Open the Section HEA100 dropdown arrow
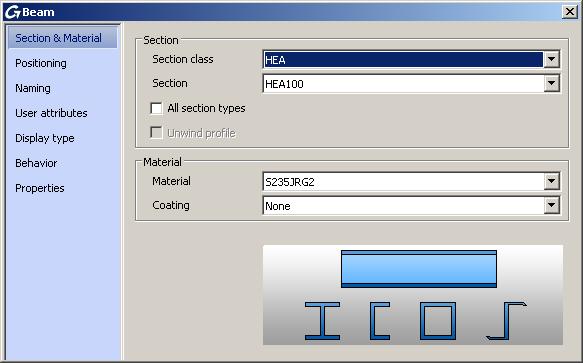The width and height of the screenshot is (583, 363). 551,84
